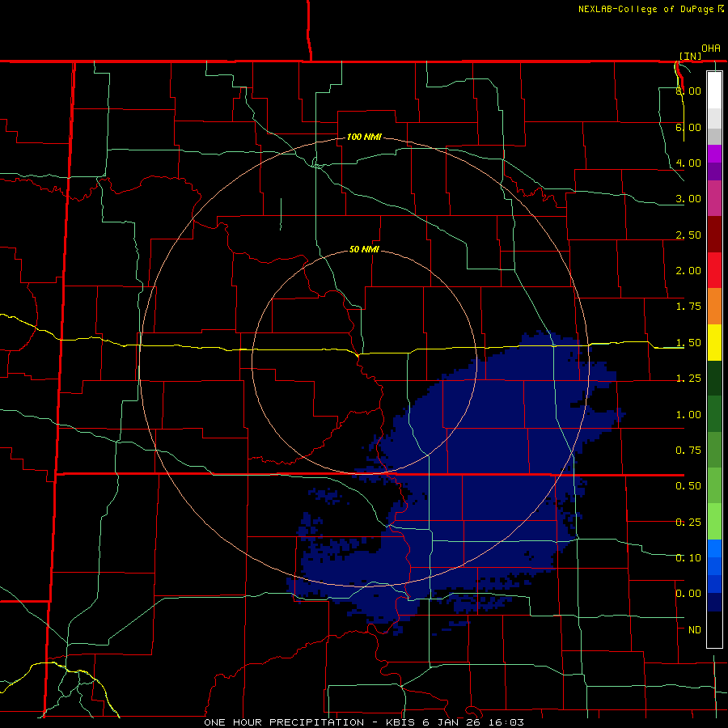Click the 4.00 legend value
Screen dimensions: 728x728
[x=688, y=163]
